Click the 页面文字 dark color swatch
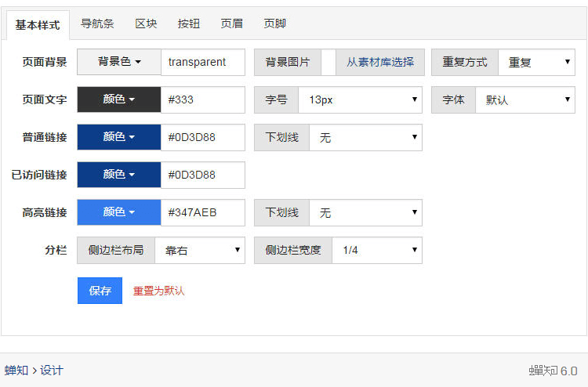588x387 pixels. 119,99
